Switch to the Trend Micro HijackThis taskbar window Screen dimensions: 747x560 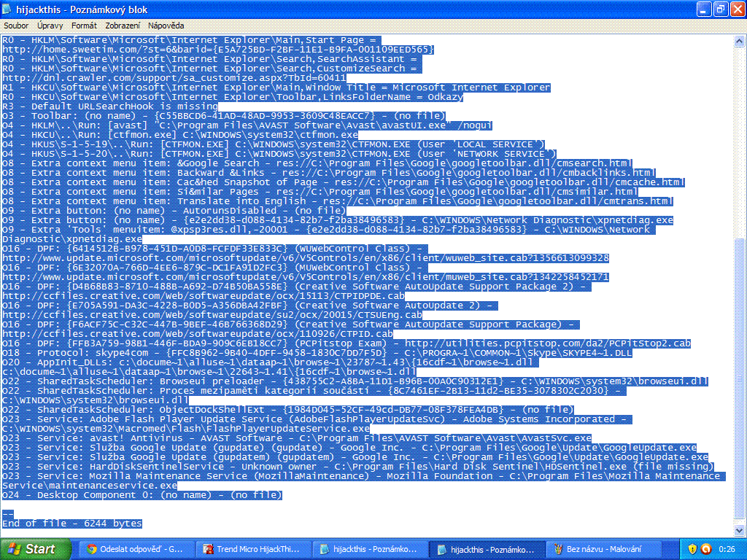point(252,549)
